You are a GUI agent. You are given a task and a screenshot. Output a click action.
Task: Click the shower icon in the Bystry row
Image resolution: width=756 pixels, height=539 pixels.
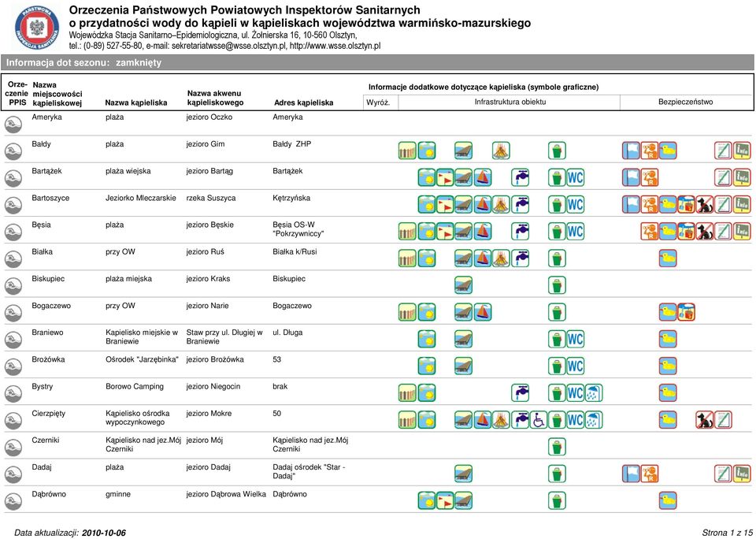pyautogui.click(x=594, y=393)
